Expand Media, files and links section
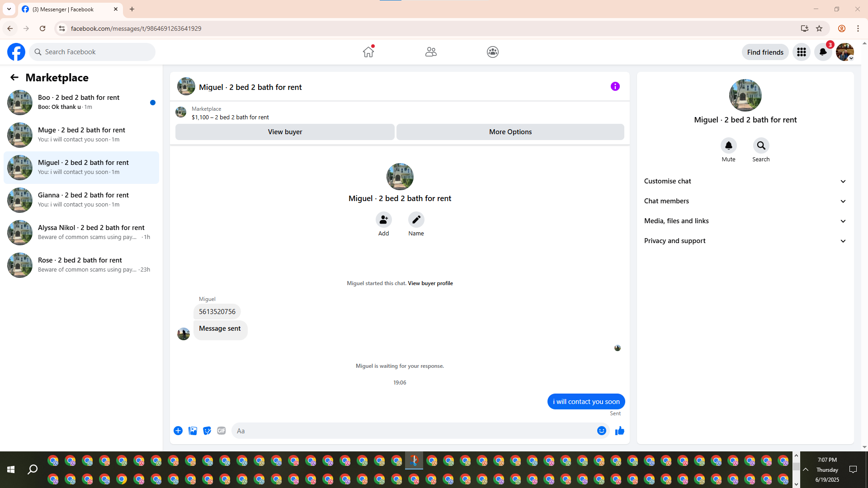The image size is (868, 488). pyautogui.click(x=745, y=221)
